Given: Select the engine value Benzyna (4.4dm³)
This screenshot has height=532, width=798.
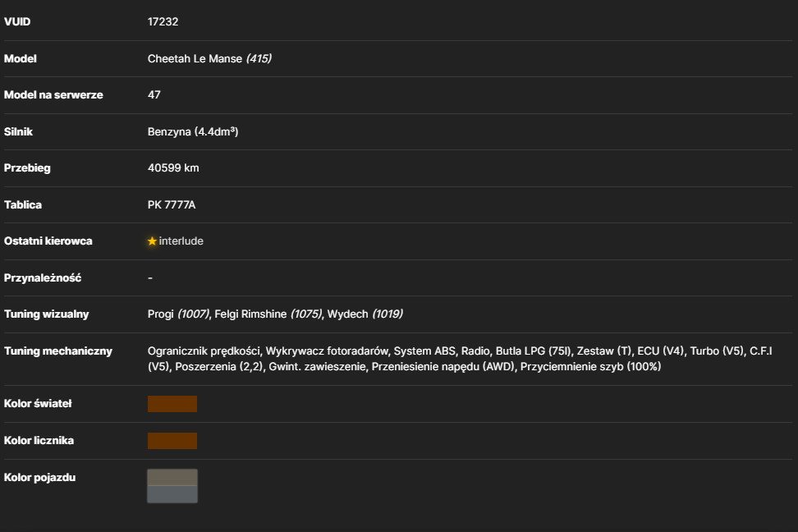Looking at the screenshot, I should coord(193,132).
